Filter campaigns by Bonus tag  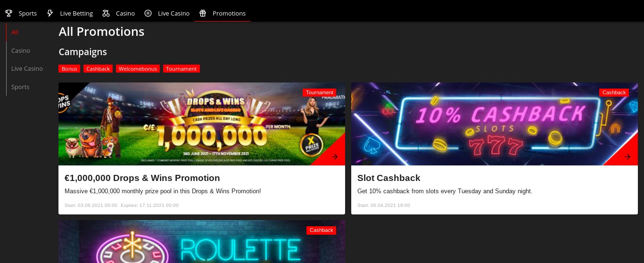click(x=69, y=69)
